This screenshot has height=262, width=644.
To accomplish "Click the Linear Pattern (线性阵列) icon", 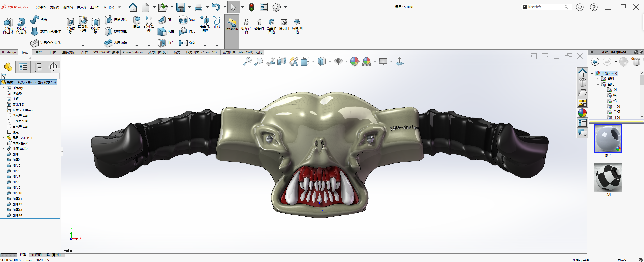I will [x=149, y=24].
